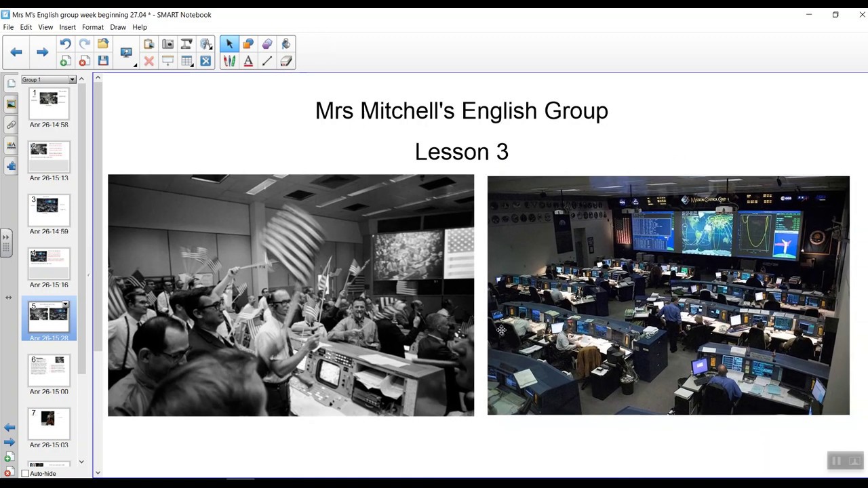The width and height of the screenshot is (868, 488).
Task: Open the Draw menu
Action: [118, 27]
